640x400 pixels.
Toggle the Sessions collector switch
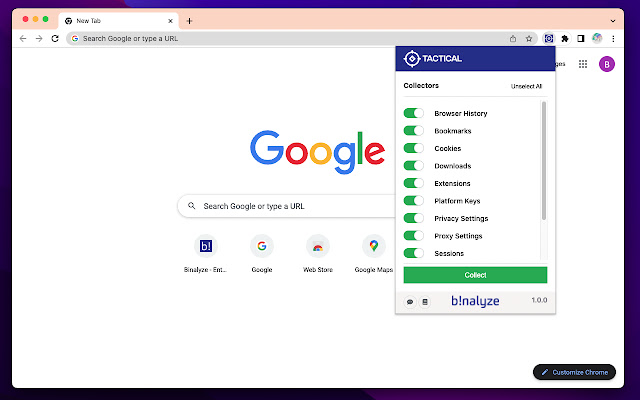click(x=413, y=253)
